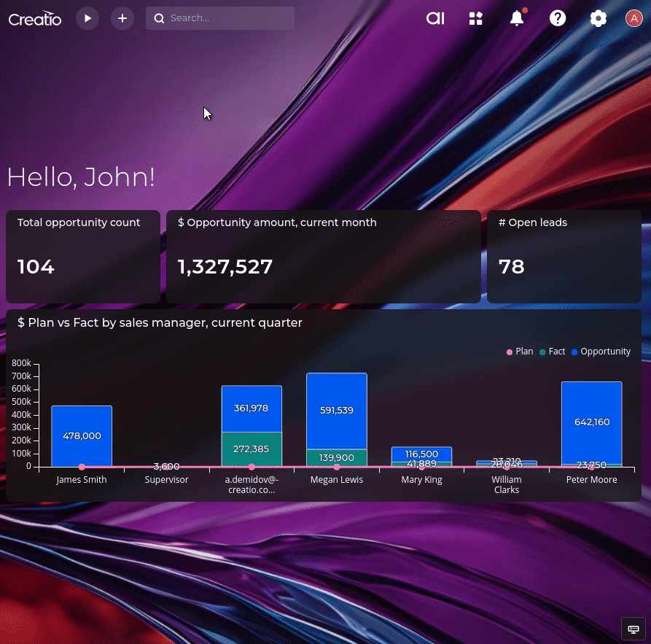The height and width of the screenshot is (644, 651).
Task: Click the total opportunity value 104
Action: click(36, 267)
